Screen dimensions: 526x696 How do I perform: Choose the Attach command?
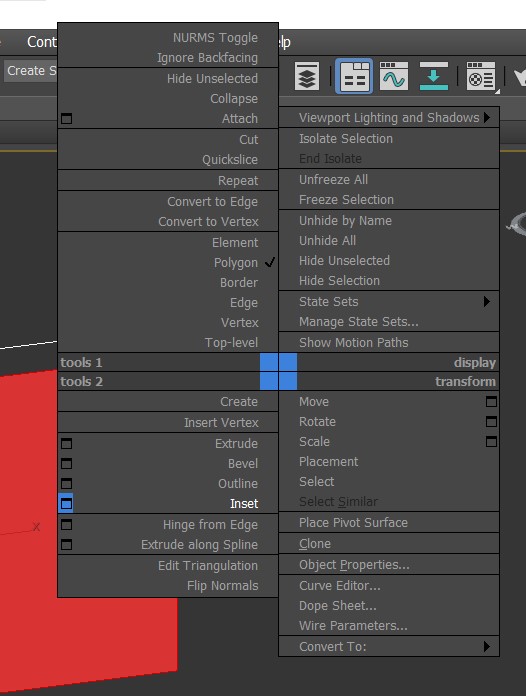point(240,119)
